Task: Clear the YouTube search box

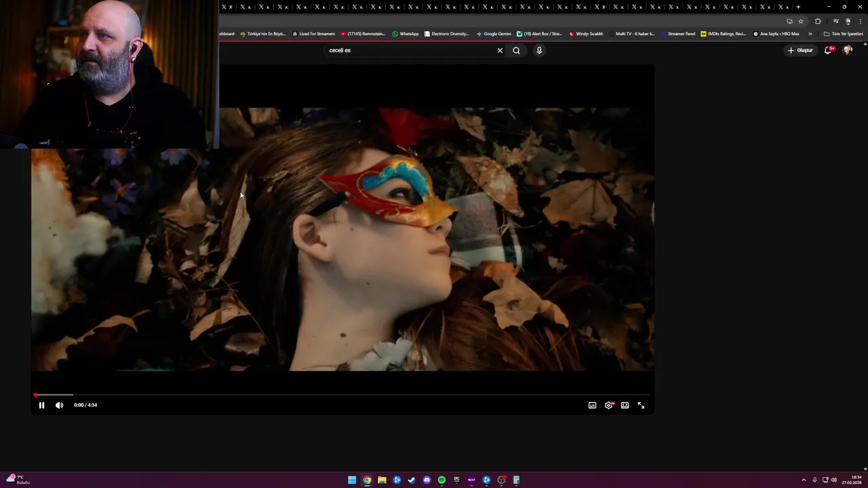Action: click(x=500, y=50)
